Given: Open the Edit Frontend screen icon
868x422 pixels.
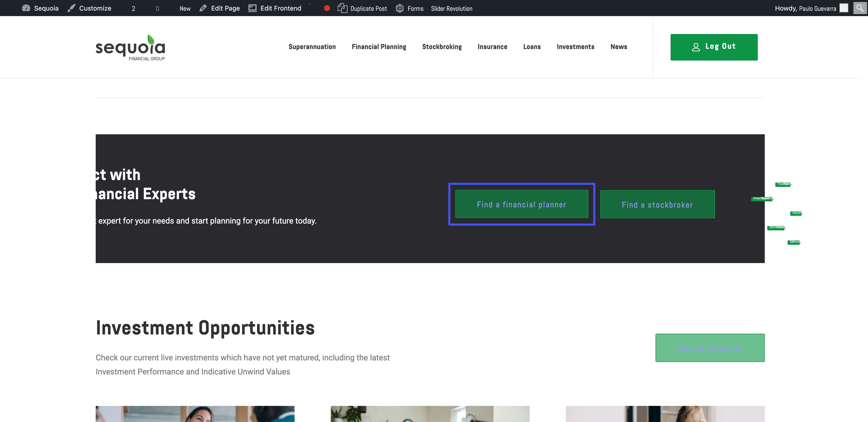Looking at the screenshot, I should (x=252, y=8).
